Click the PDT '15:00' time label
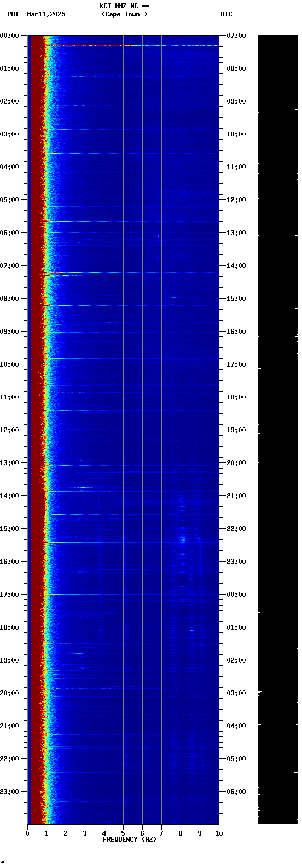 pos(9,529)
